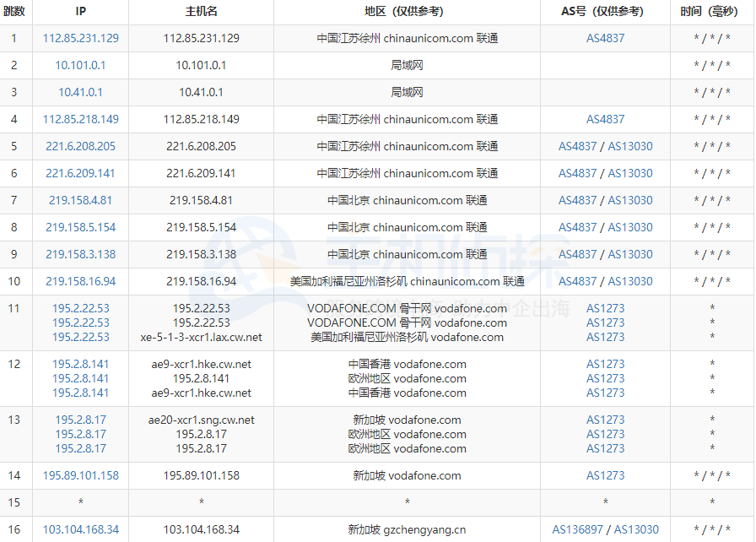Select the 10.101.0.1 link on hop 2
The image size is (756, 542).
tap(80, 65)
